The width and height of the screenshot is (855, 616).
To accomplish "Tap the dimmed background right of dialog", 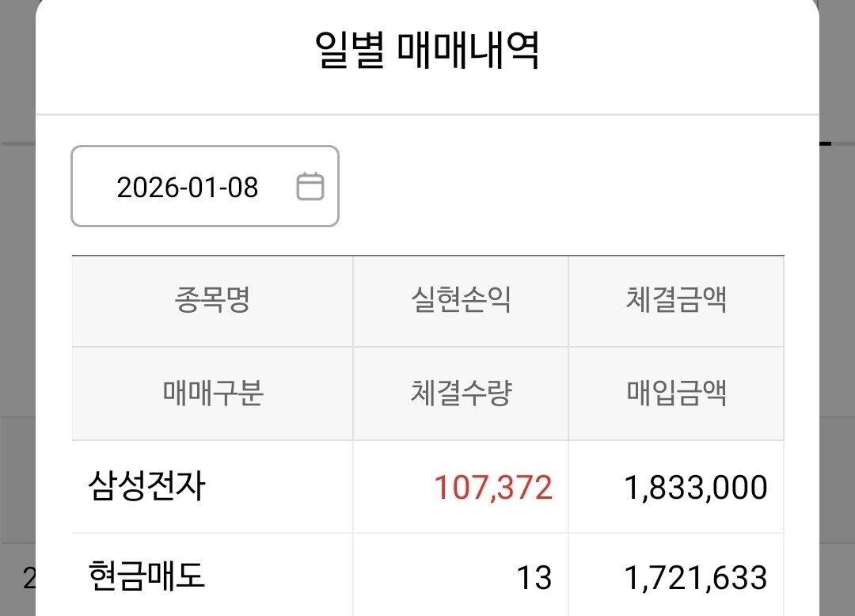I will (838, 317).
